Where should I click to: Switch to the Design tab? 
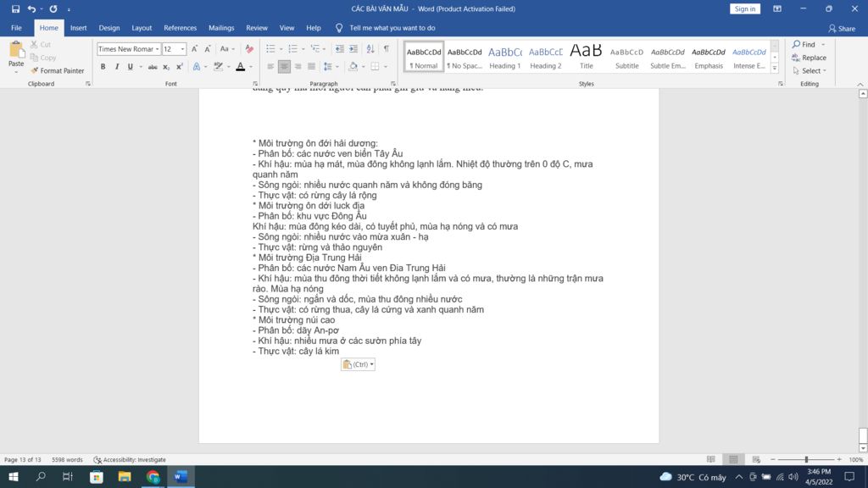point(109,28)
